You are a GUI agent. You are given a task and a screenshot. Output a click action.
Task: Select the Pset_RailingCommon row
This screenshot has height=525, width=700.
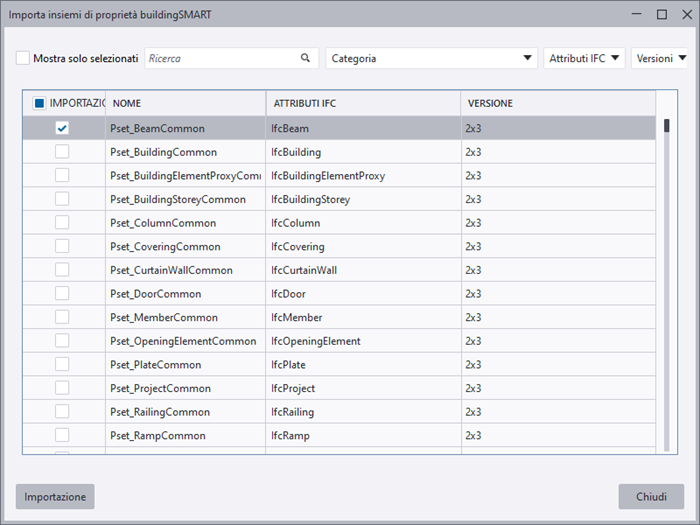coord(185,412)
